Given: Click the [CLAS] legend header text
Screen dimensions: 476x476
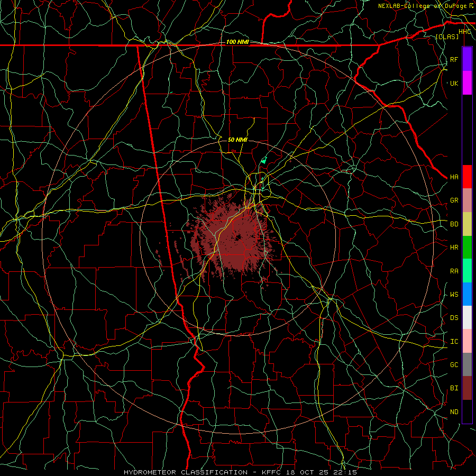Looking at the screenshot, I should pyautogui.click(x=447, y=36).
